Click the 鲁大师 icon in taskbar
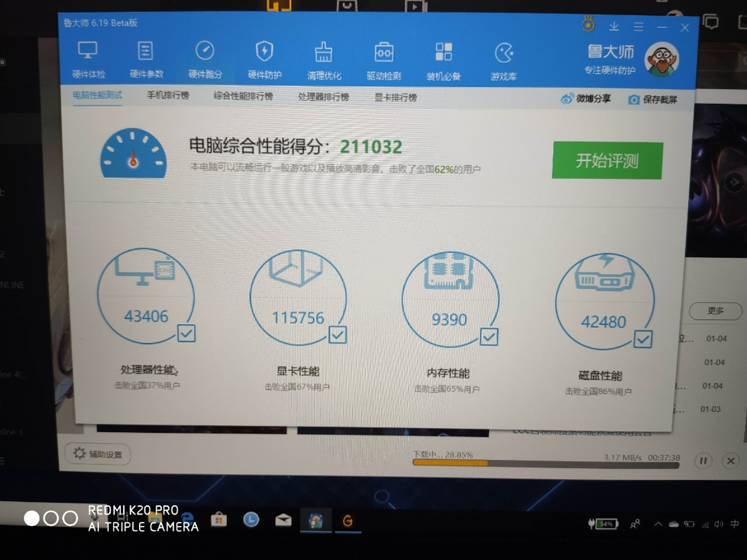747x560 pixels. point(316,521)
